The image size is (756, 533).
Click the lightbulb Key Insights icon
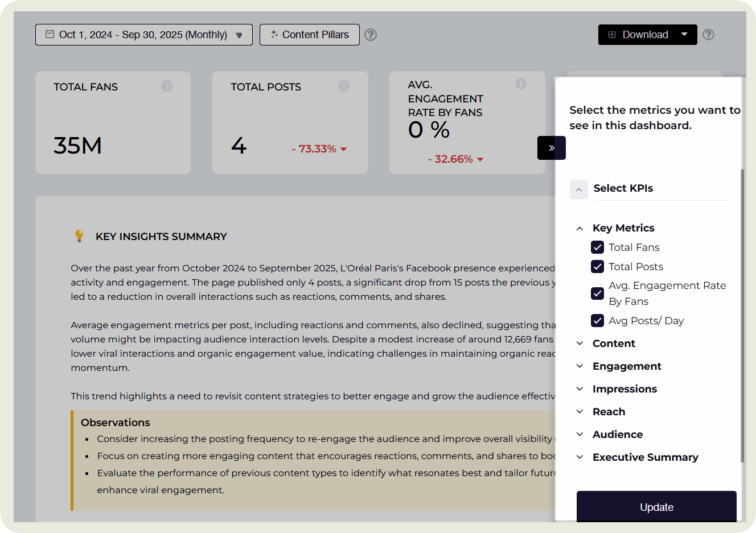(80, 236)
